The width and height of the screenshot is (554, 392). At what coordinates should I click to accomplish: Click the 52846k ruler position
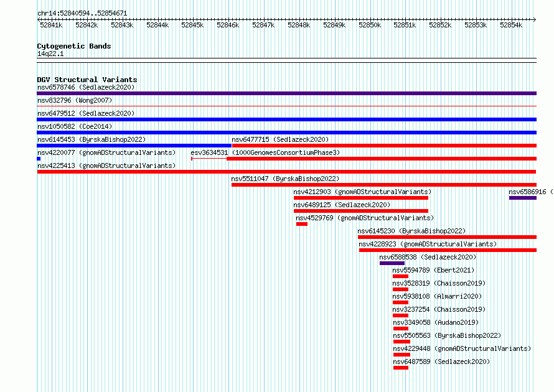(228, 25)
